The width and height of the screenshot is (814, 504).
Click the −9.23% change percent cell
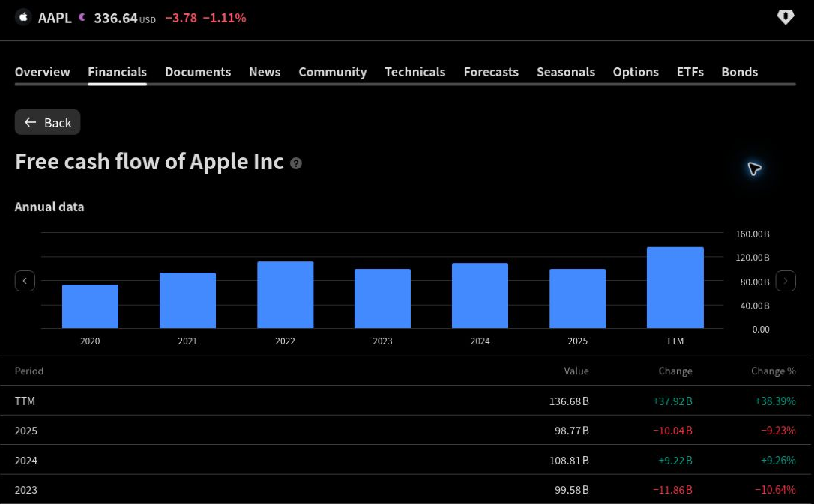click(778, 431)
